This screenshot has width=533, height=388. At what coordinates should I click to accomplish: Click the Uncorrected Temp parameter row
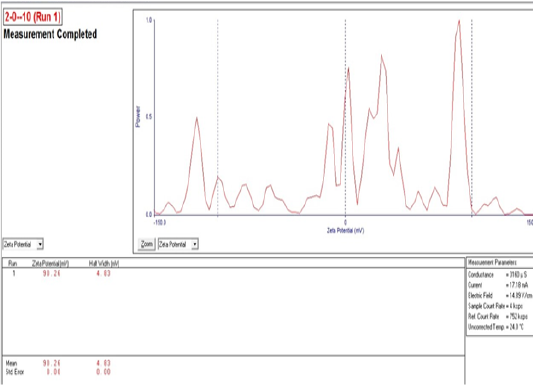[496, 327]
